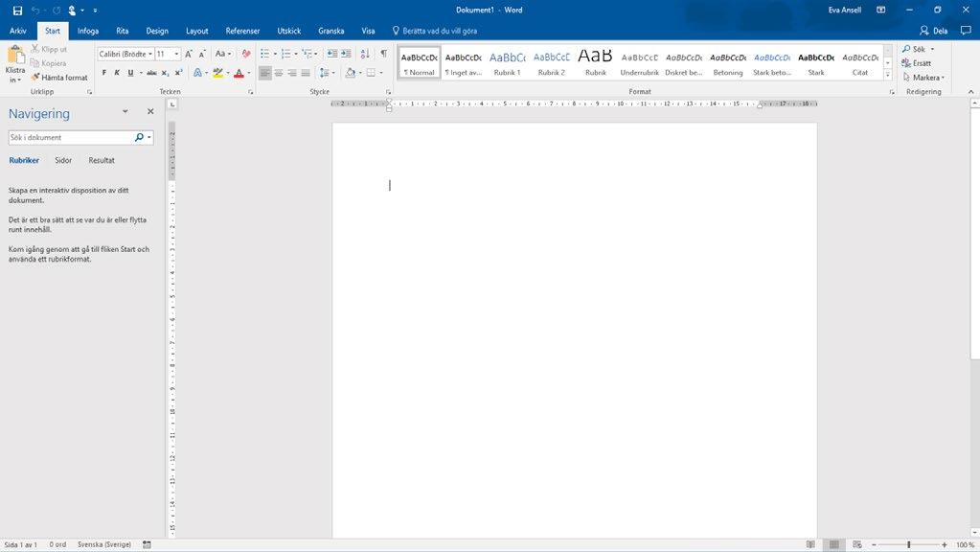Click the multilevel list icon
Screen dimensions: 980x552
[x=307, y=54]
